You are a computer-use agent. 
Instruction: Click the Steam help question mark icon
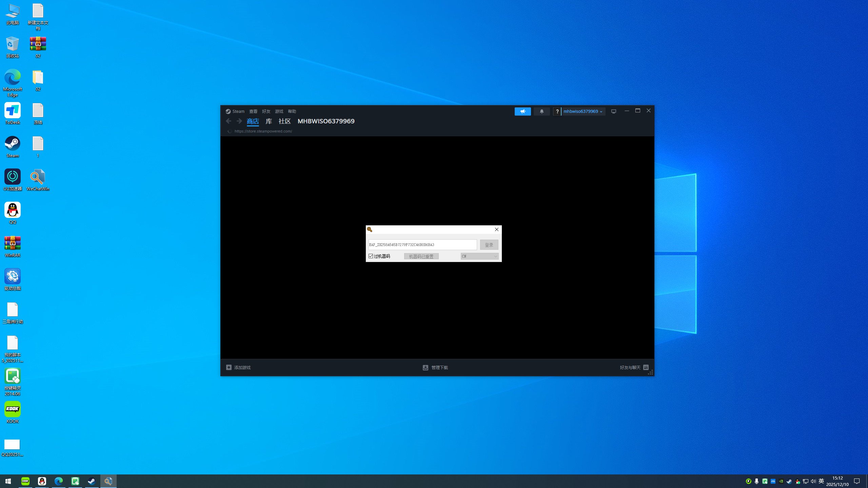point(557,111)
